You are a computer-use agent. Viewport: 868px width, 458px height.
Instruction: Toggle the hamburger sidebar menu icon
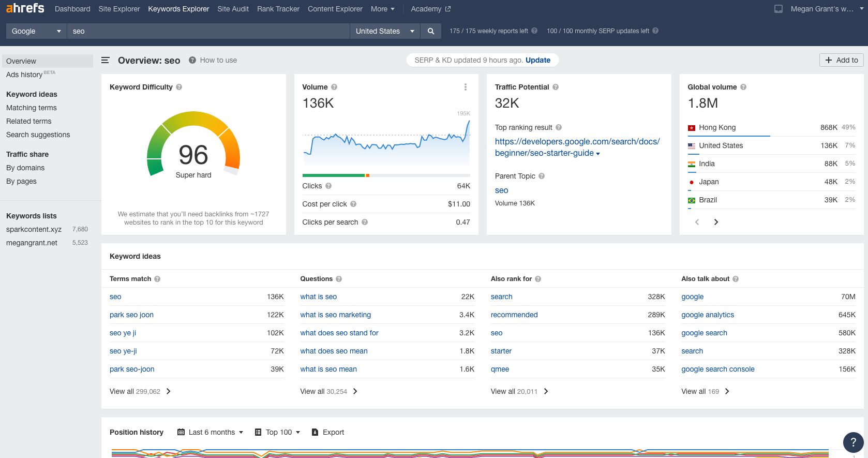pos(105,61)
